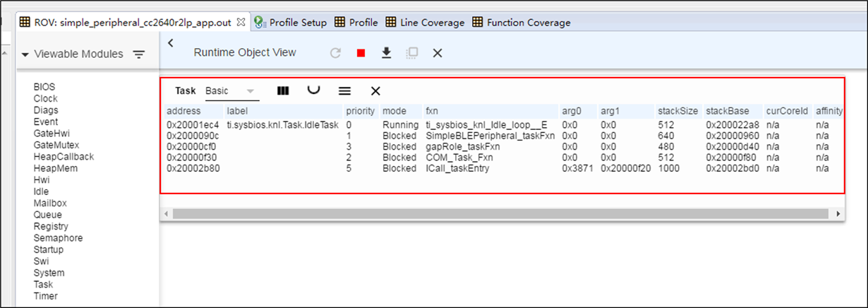This screenshot has height=308, width=868.
Task: Select the GateMutex module
Action: pos(56,145)
